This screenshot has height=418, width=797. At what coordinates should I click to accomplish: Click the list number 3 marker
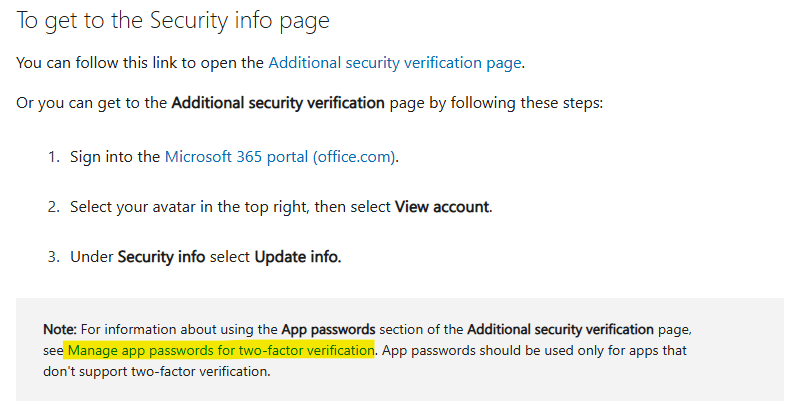pos(54,257)
